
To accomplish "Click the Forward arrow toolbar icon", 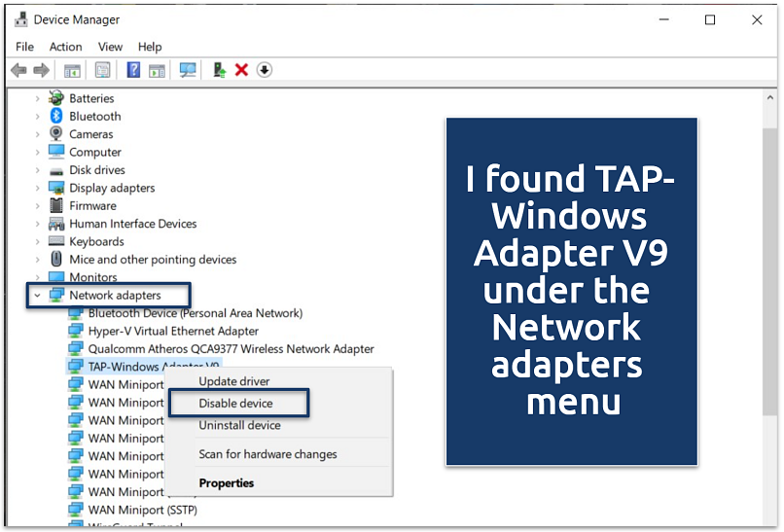I will 41,70.
